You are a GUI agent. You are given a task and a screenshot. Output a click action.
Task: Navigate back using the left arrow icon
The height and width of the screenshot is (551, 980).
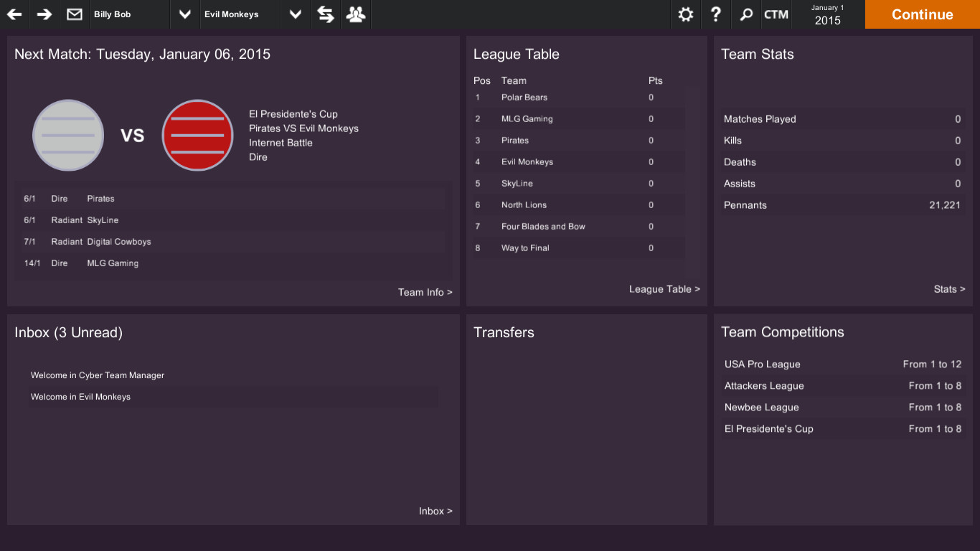[14, 14]
